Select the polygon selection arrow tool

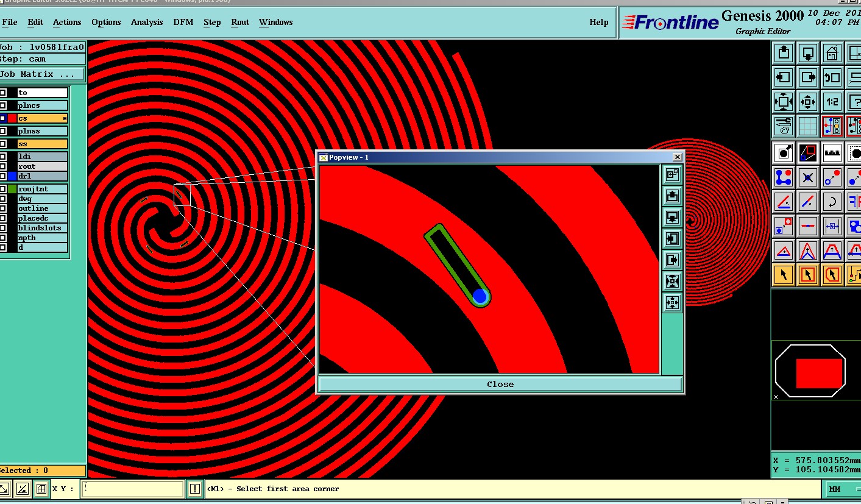[x=832, y=275]
